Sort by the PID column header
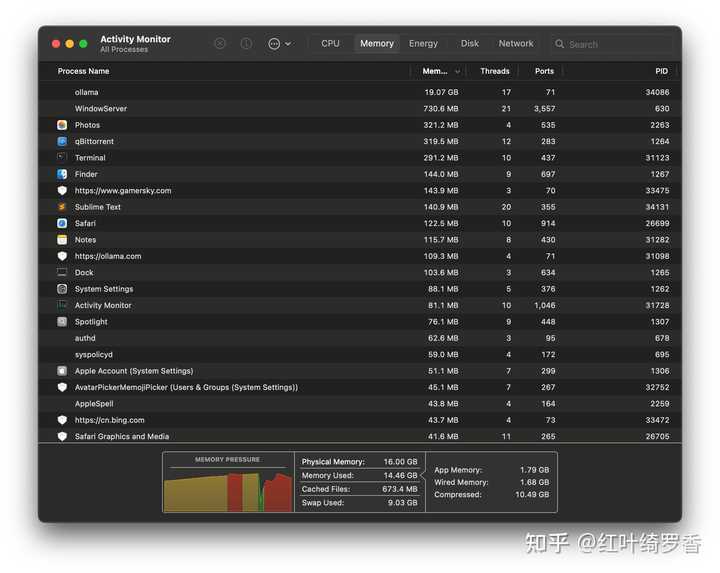This screenshot has height=573, width=720. [x=661, y=71]
